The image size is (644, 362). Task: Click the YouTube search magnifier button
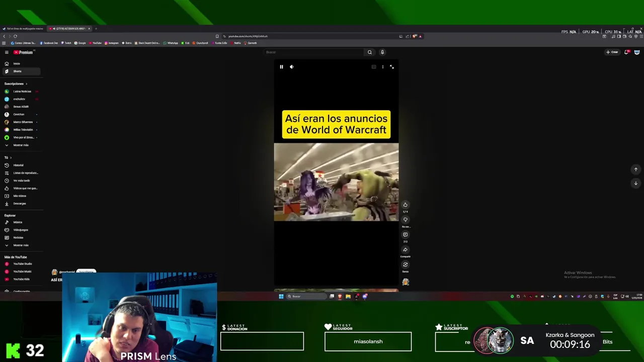(370, 52)
